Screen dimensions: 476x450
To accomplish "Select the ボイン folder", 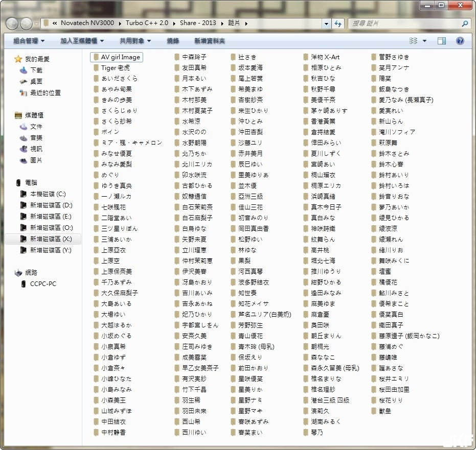I will (x=106, y=132).
